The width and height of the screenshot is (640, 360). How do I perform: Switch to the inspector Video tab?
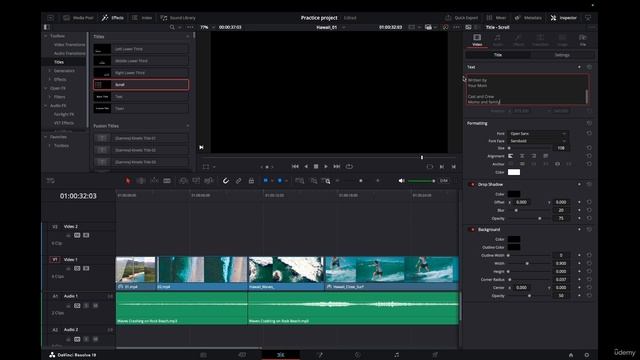point(477,40)
